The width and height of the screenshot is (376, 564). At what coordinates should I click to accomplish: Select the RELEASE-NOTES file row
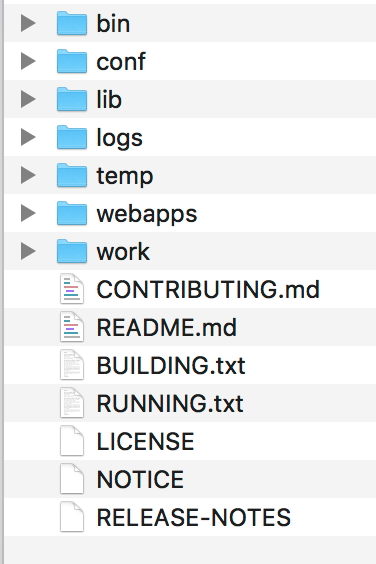pos(190,517)
